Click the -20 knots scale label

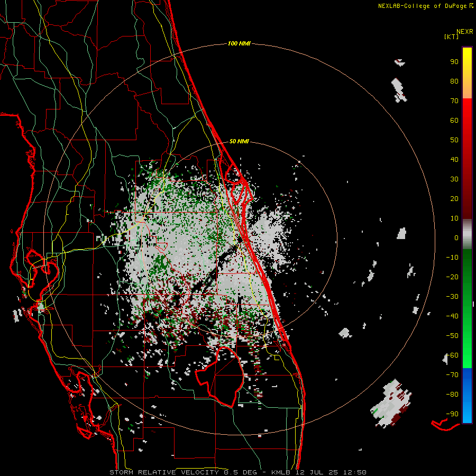click(x=452, y=277)
